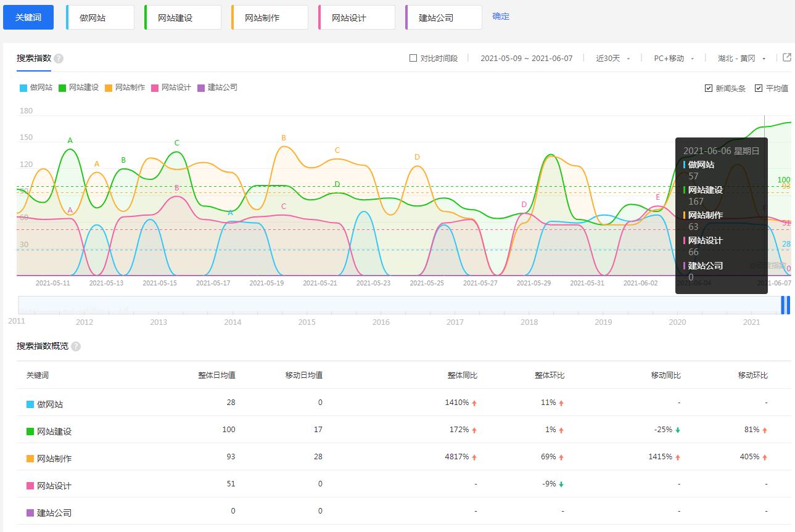The image size is (795, 532).
Task: Click orange news marker A near 2021-05-13
Action: pyautogui.click(x=97, y=164)
